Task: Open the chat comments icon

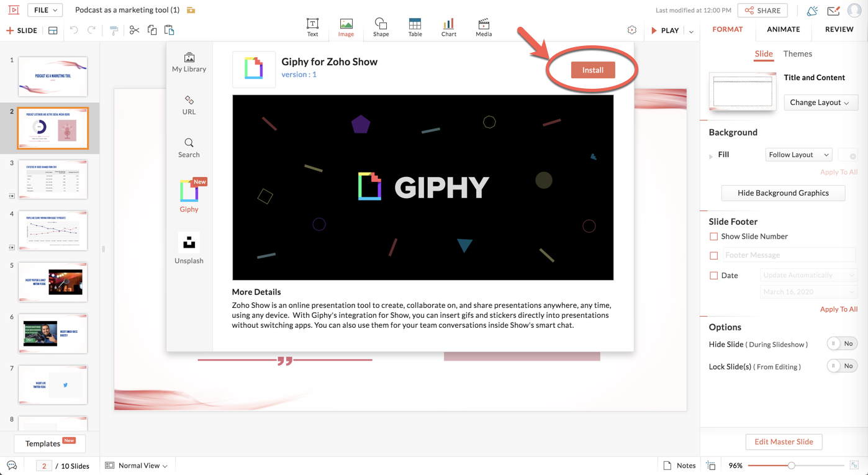Action: coord(12,466)
